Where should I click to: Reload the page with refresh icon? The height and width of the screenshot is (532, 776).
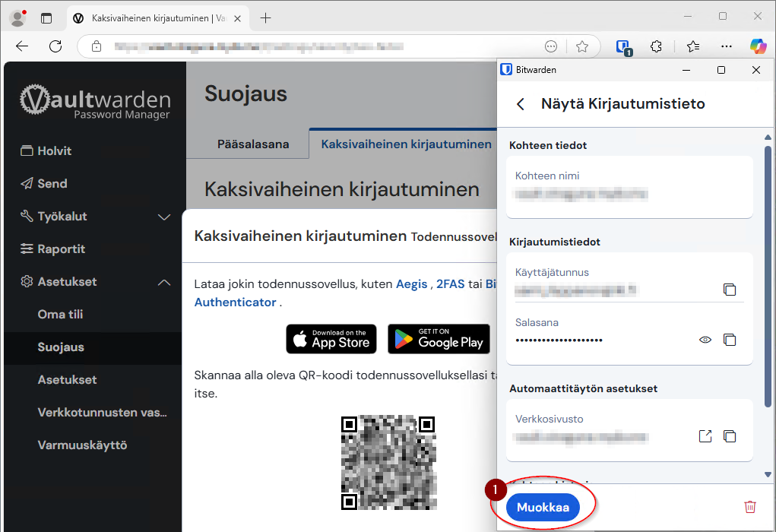[55, 46]
